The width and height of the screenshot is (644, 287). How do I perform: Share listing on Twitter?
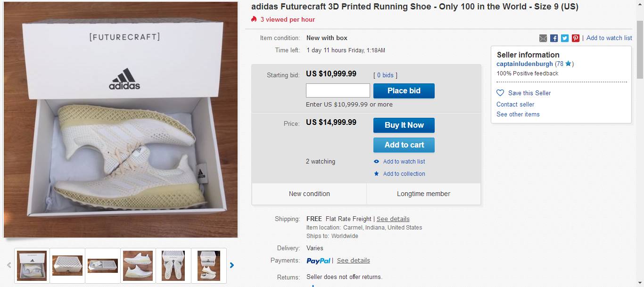[x=565, y=38]
